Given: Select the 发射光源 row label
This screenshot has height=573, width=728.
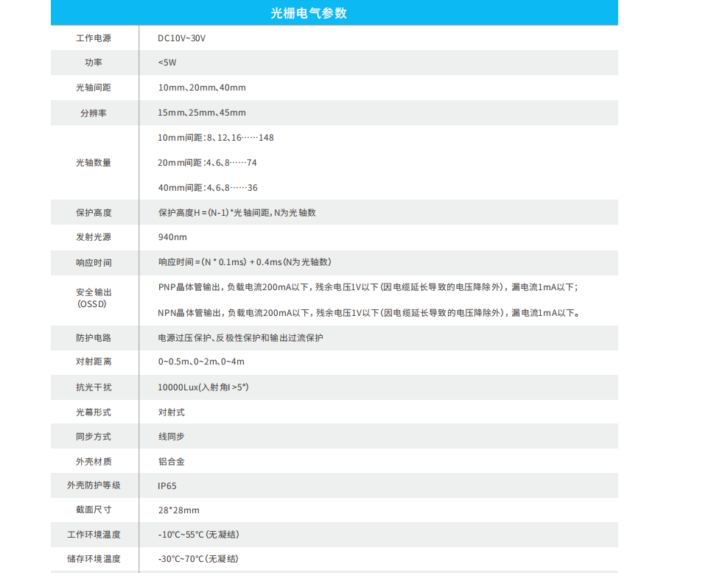Looking at the screenshot, I should 94,237.
